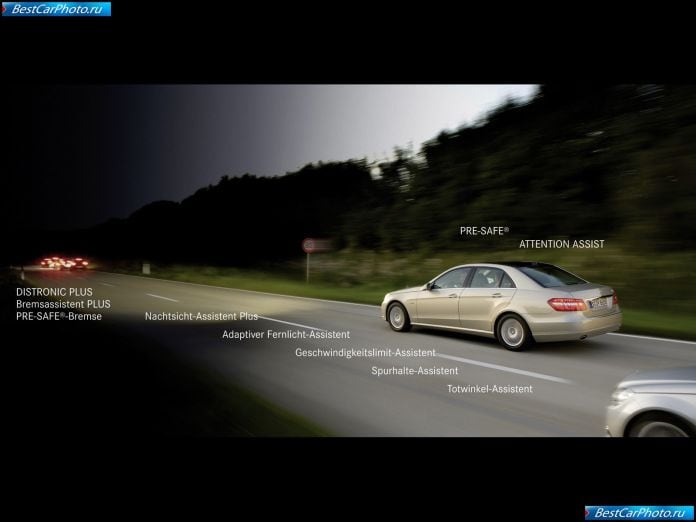
Task: Click the red tail lights of distant traffic
Action: tap(65, 263)
